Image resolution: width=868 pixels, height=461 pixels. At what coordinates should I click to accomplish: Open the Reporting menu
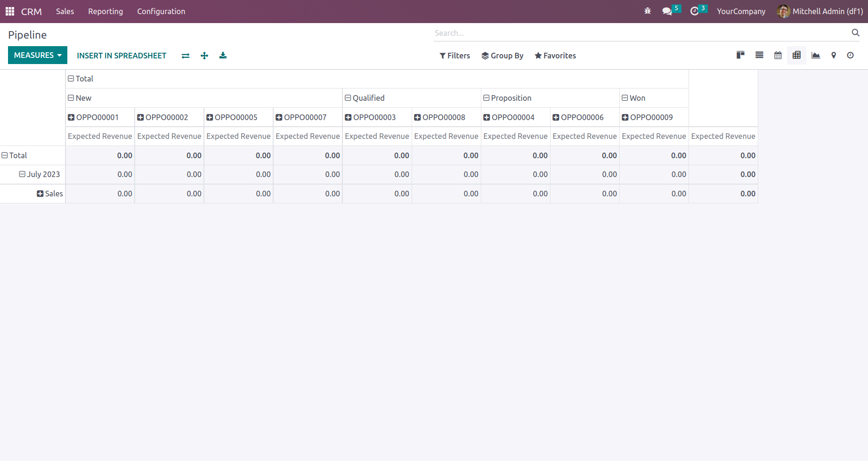(105, 11)
